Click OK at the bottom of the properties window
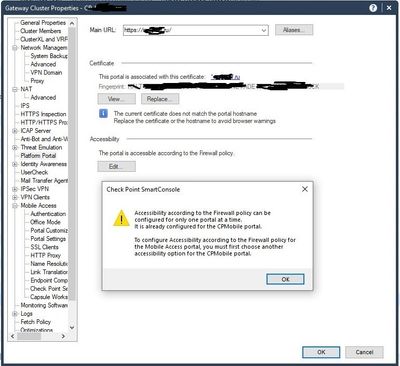The image size is (400, 366). coord(321,352)
